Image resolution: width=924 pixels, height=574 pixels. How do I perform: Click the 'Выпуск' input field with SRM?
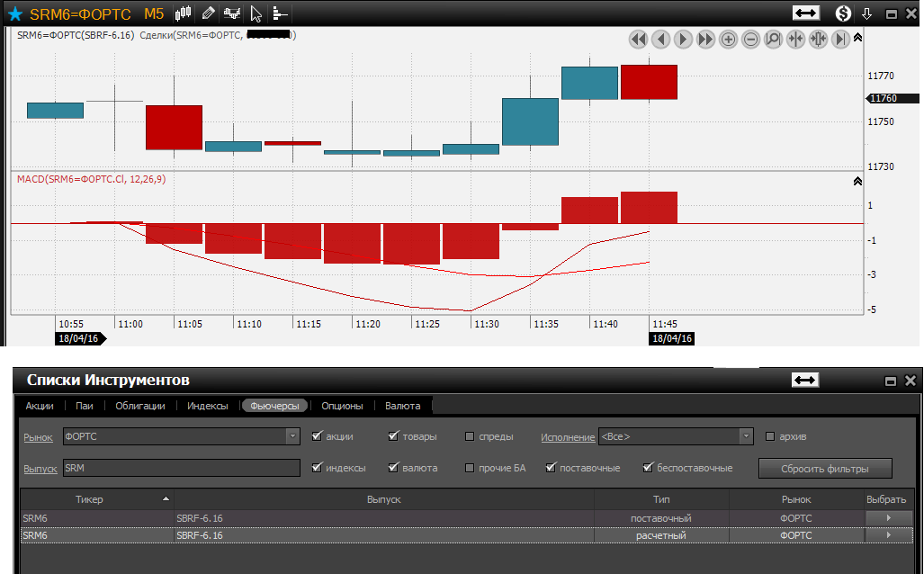pyautogui.click(x=181, y=468)
